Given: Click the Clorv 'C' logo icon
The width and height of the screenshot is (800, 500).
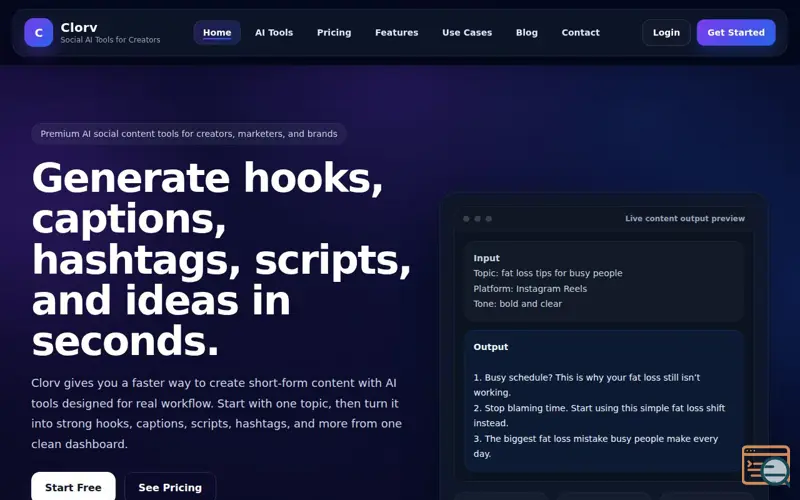Looking at the screenshot, I should click(x=38, y=33).
